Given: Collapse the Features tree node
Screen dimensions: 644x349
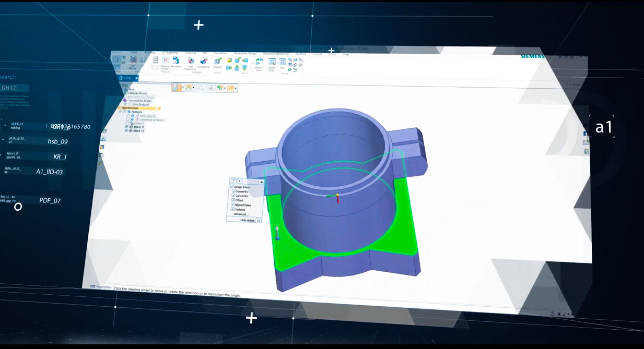Looking at the screenshot, I should 121,111.
